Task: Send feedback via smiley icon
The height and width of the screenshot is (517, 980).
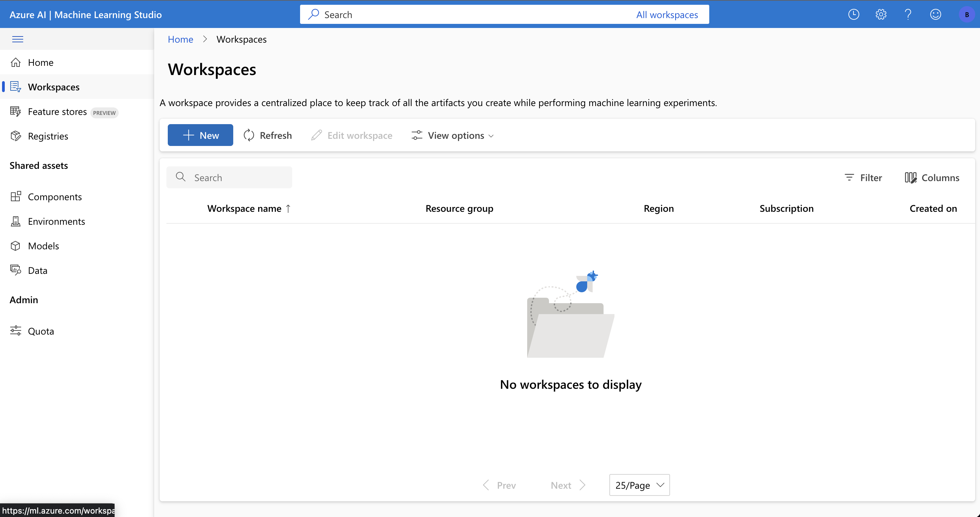Action: click(x=935, y=14)
